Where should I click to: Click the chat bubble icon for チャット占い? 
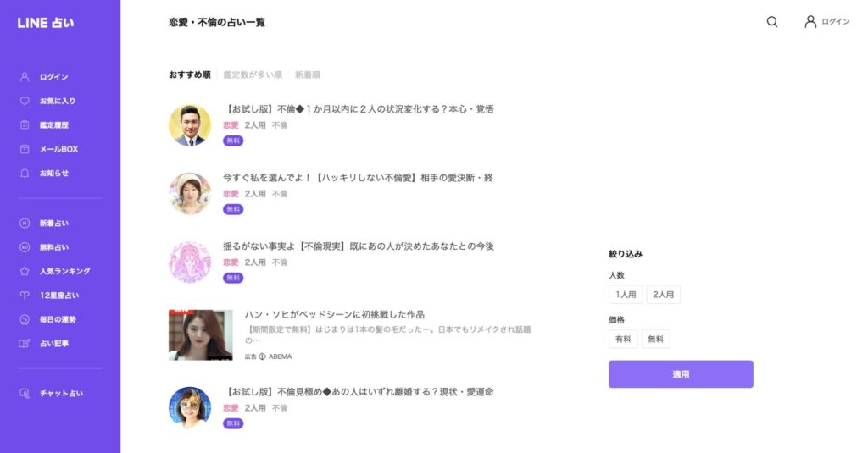point(25,393)
